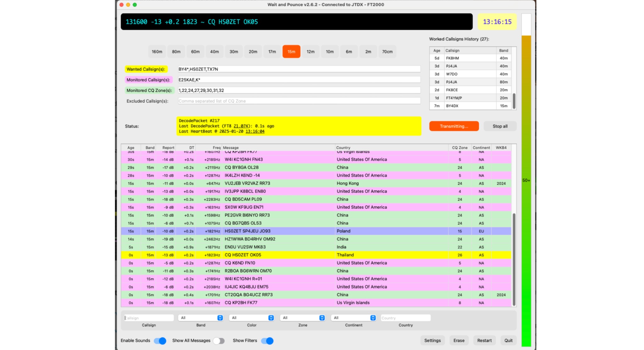Open the Continent filter dropdown
Viewport: 644px width, 350px height.
(x=353, y=318)
